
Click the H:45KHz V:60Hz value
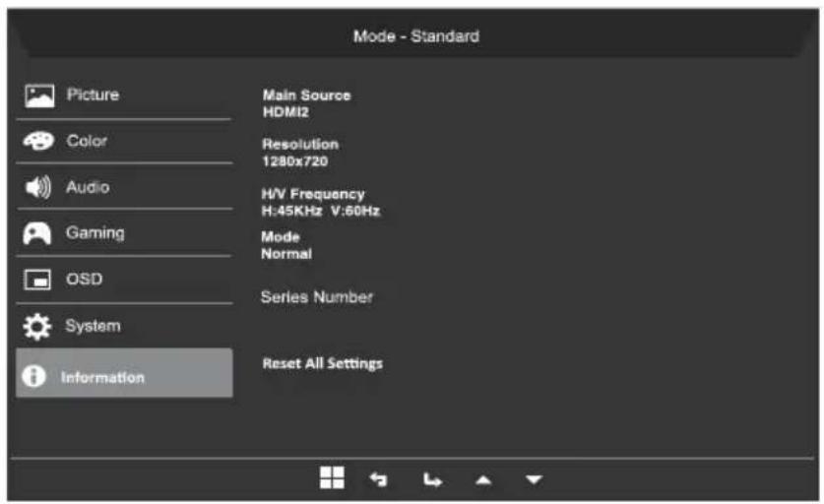[321, 211]
